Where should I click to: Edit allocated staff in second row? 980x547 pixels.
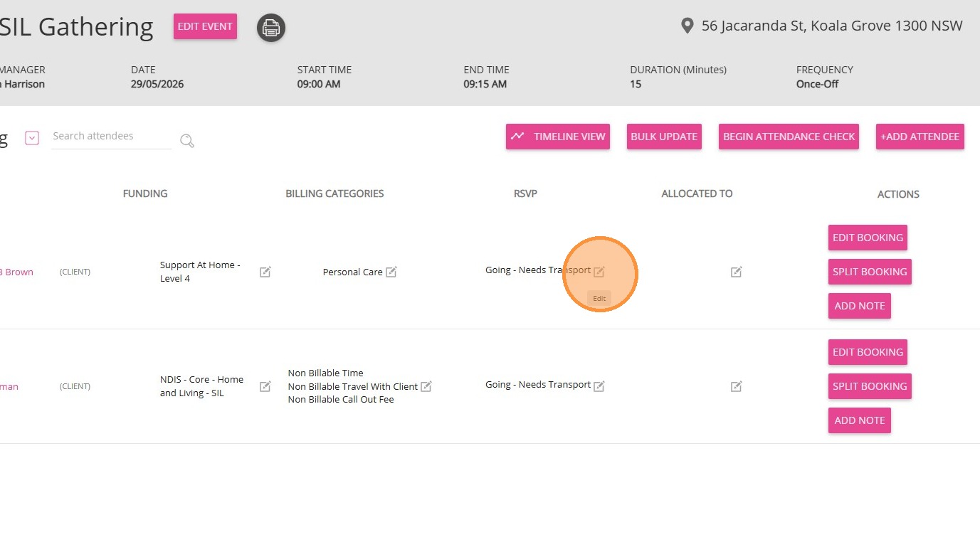point(737,386)
